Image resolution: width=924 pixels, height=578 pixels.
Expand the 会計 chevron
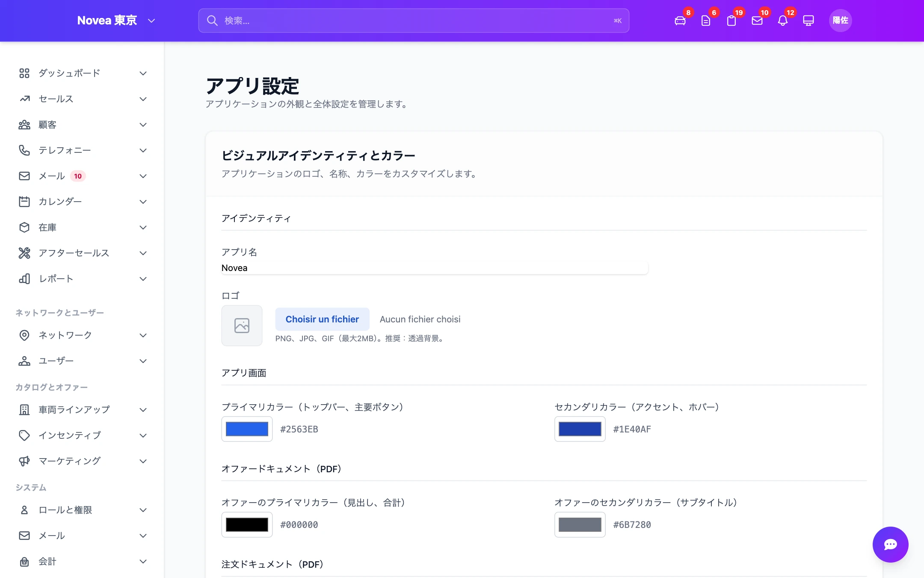click(143, 561)
